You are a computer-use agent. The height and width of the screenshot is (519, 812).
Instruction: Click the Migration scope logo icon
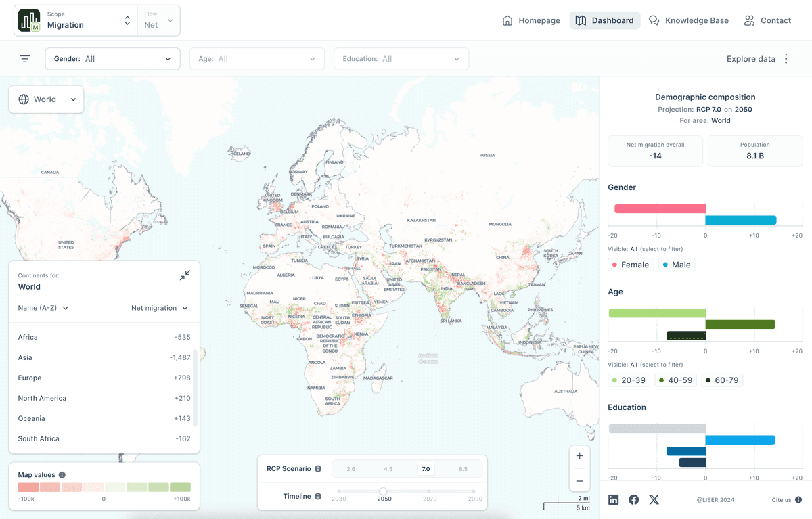[x=29, y=20]
